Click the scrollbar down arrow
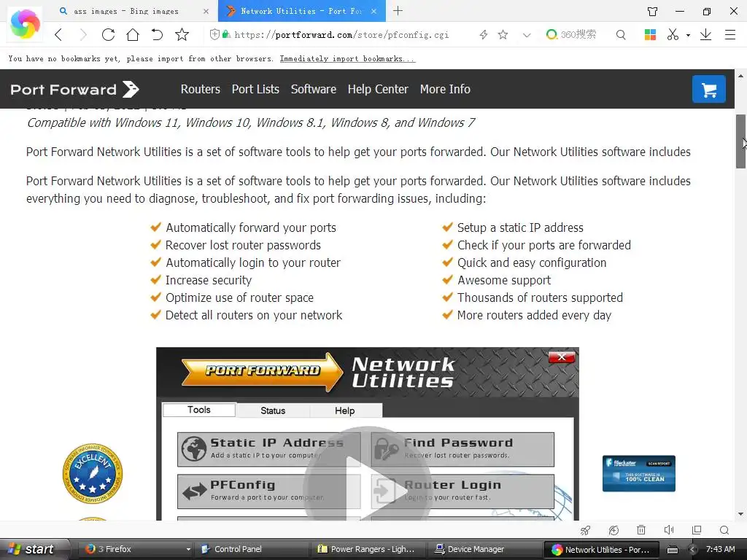 pos(741,514)
